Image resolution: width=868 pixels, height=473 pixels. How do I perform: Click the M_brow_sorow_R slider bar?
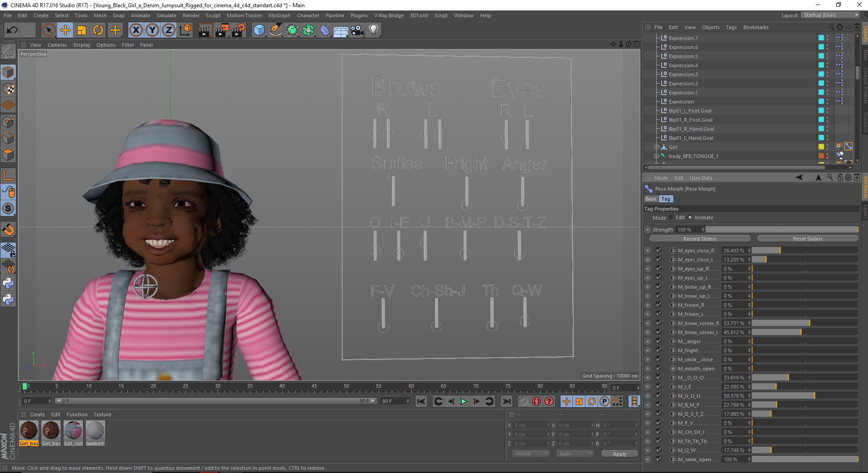[805, 323]
